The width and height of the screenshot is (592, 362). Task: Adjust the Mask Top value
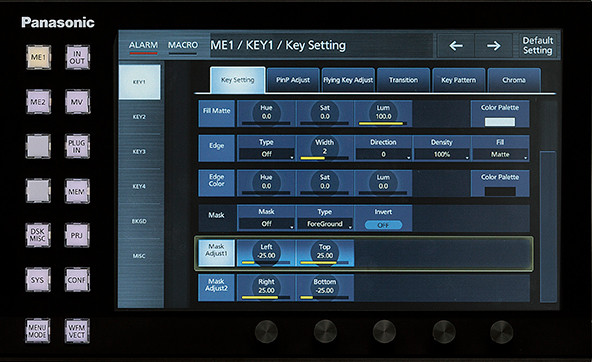325,253
